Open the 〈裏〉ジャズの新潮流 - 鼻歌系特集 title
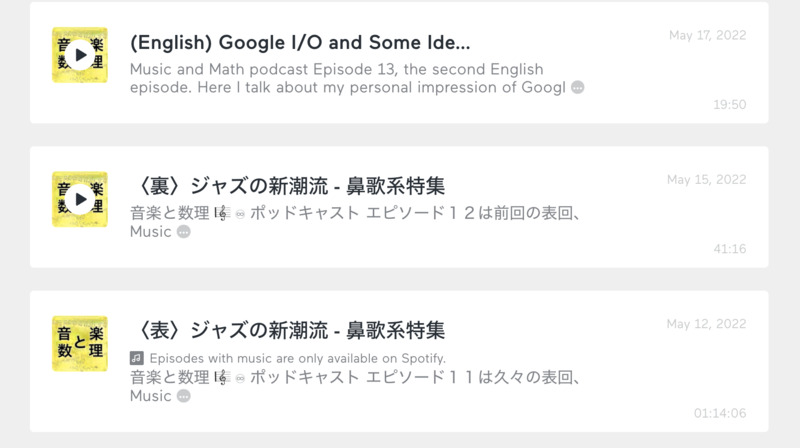Viewport: 800px width, 448px height. tap(287, 186)
